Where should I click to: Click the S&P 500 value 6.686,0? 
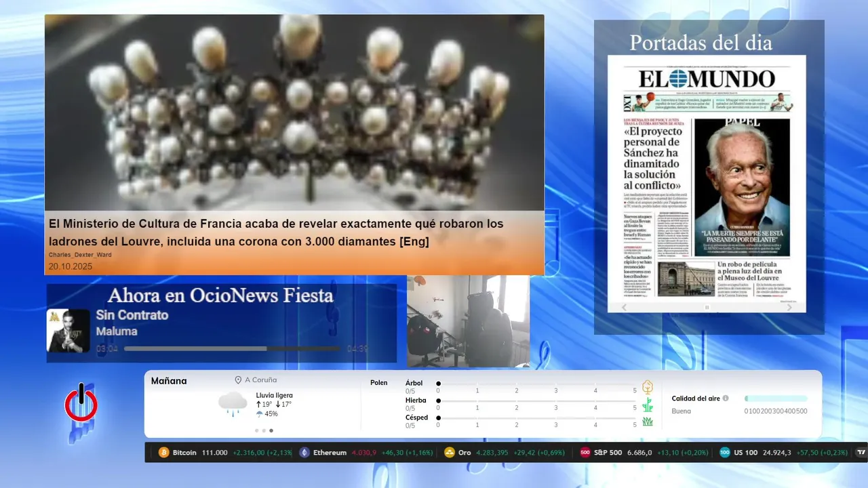coord(640,453)
